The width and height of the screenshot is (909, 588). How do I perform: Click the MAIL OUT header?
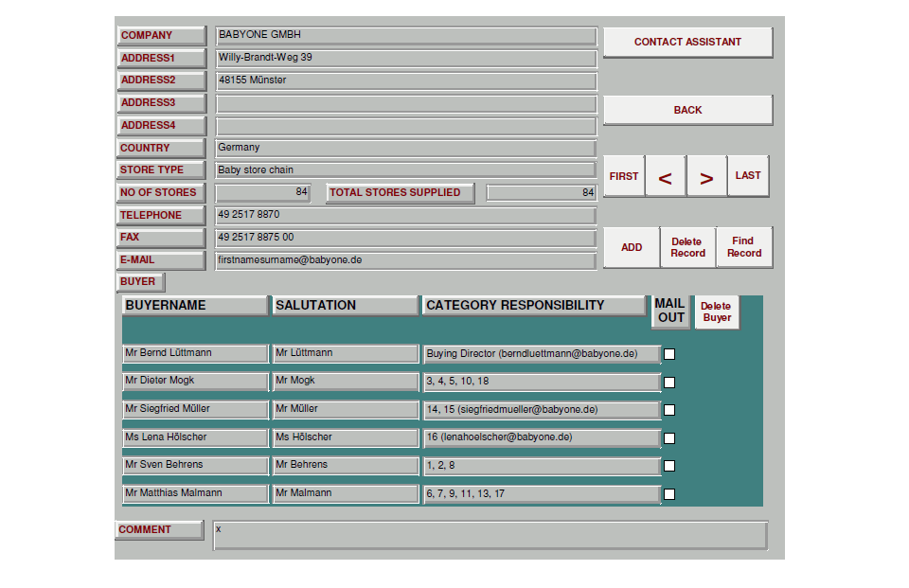[670, 312]
